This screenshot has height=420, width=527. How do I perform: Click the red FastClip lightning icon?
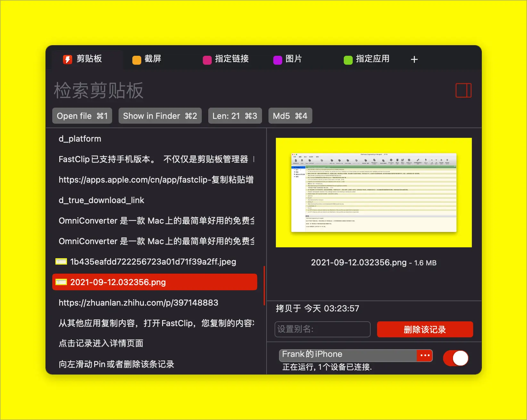click(67, 59)
